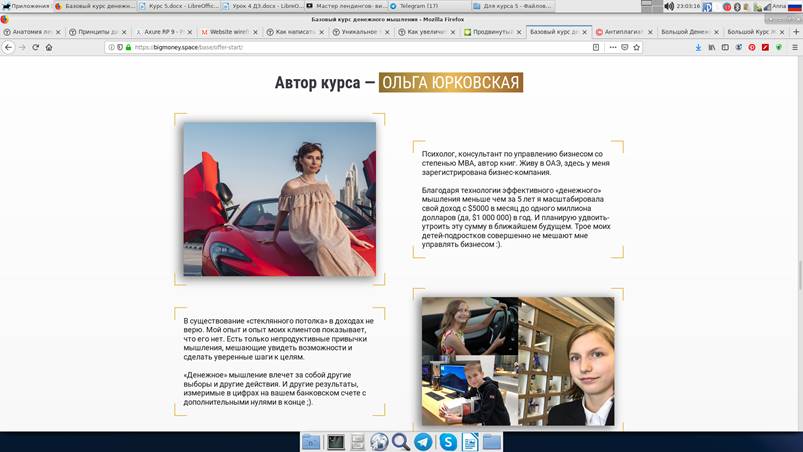
Task: Open Firefox downloads arrow icon
Action: click(x=697, y=47)
